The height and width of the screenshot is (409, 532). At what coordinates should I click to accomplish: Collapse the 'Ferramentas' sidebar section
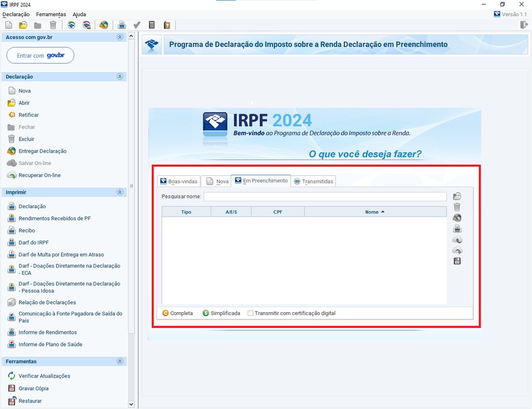point(120,361)
